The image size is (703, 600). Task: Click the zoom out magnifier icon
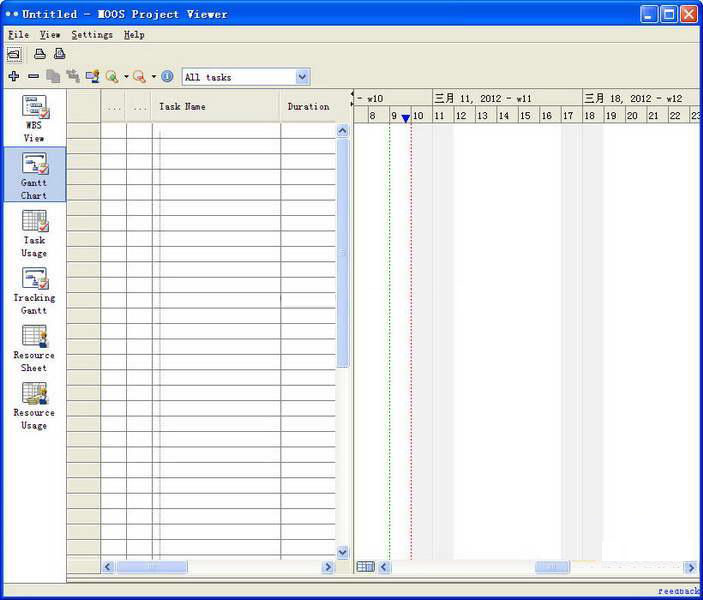coord(139,77)
